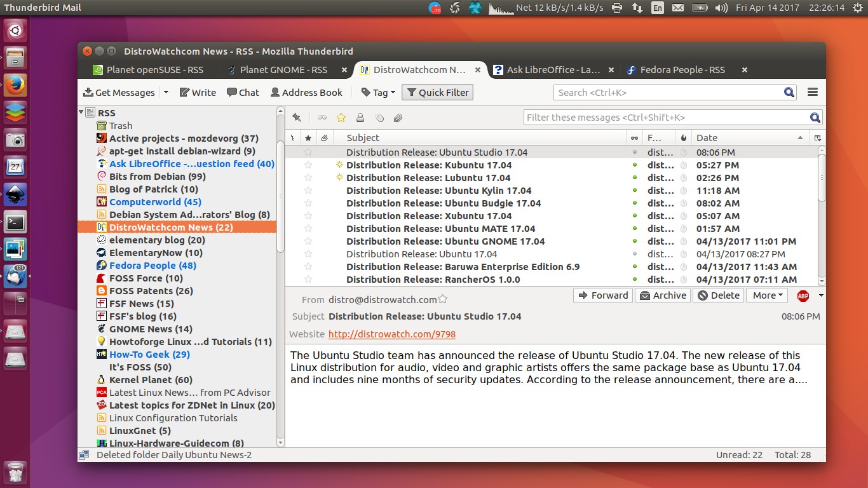The height and width of the screenshot is (488, 868).
Task: Delete the current message
Action: point(719,295)
